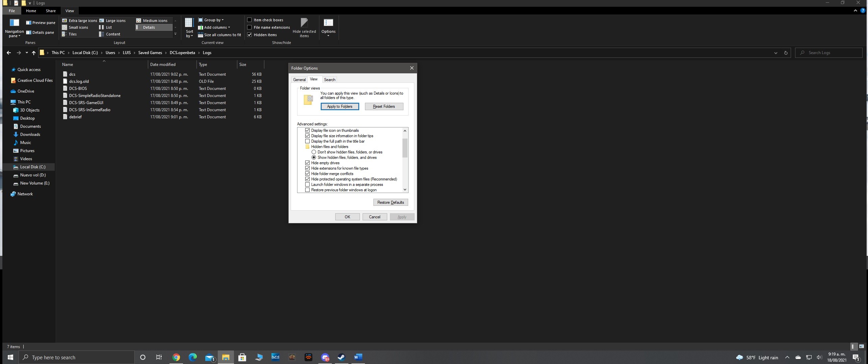Click the refresh icon in address bar
This screenshot has width=868, height=364.
pyautogui.click(x=786, y=53)
